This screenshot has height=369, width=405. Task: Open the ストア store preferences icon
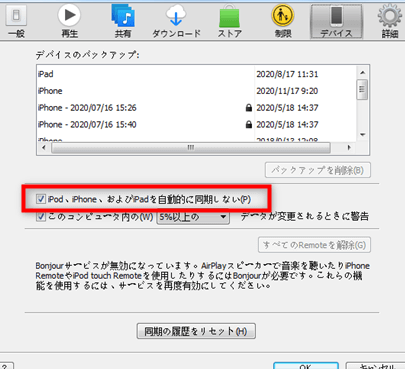(x=230, y=21)
